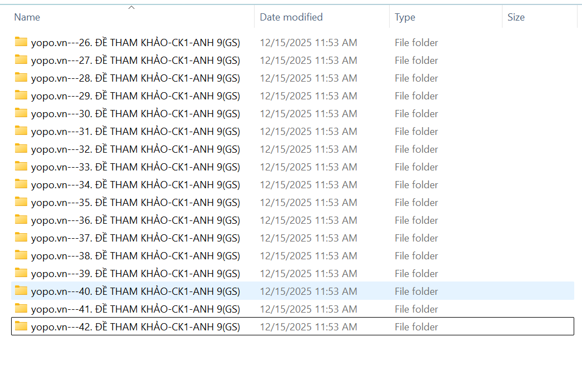Collapse sort arrow above Name column
The height and width of the screenshot is (392, 582).
[x=132, y=7]
